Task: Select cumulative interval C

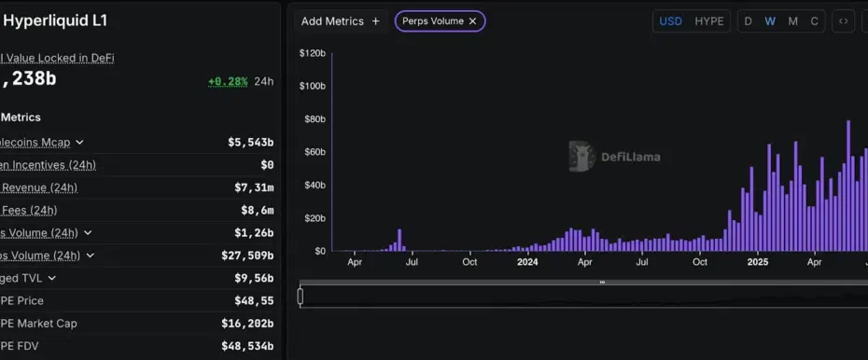Action: (x=814, y=21)
